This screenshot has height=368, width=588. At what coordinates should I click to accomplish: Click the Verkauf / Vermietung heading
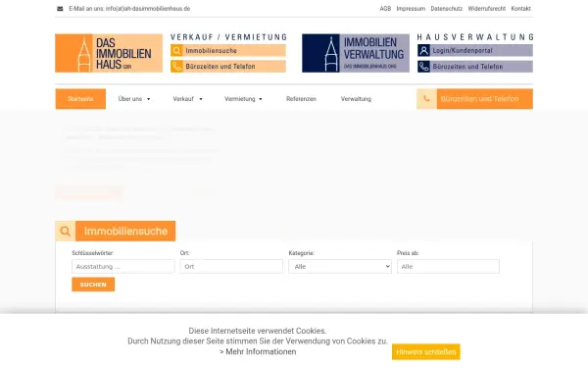tap(228, 37)
